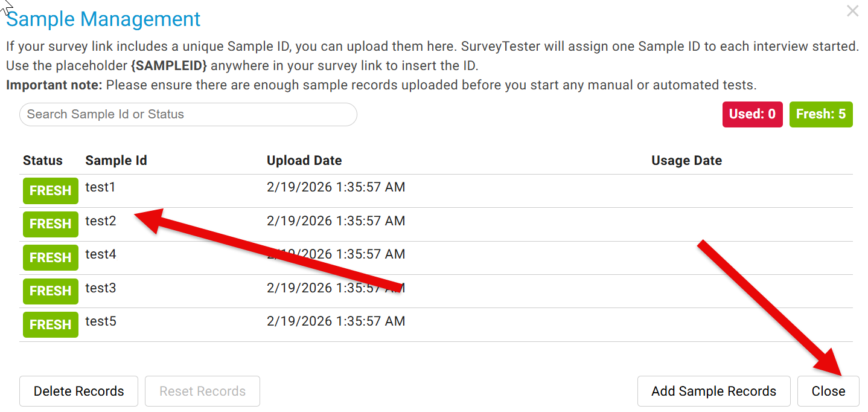868x412 pixels.
Task: Select the FRESH badge for test5
Action: 50,324
